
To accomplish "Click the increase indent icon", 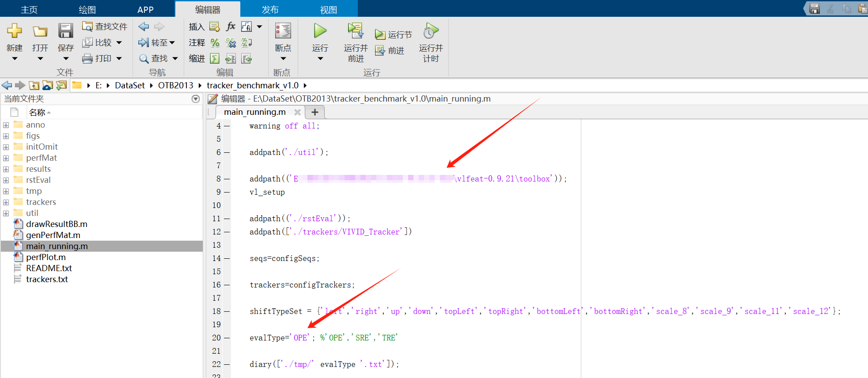I will pos(231,59).
